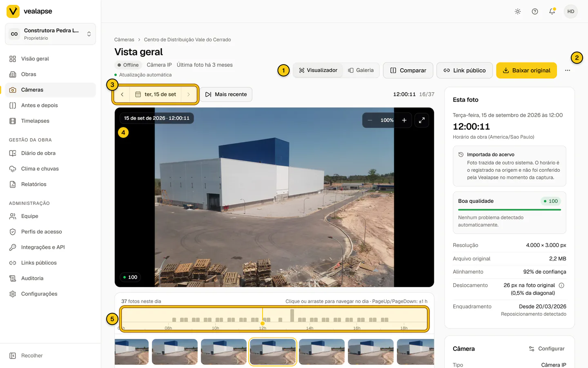Click the Vealapse logo
588x368 pixels.
[29, 11]
